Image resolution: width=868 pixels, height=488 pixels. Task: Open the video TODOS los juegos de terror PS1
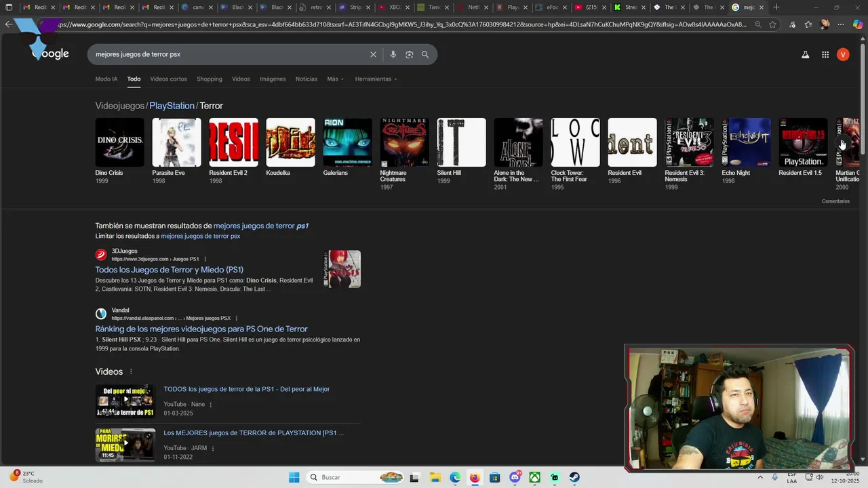coord(246,389)
